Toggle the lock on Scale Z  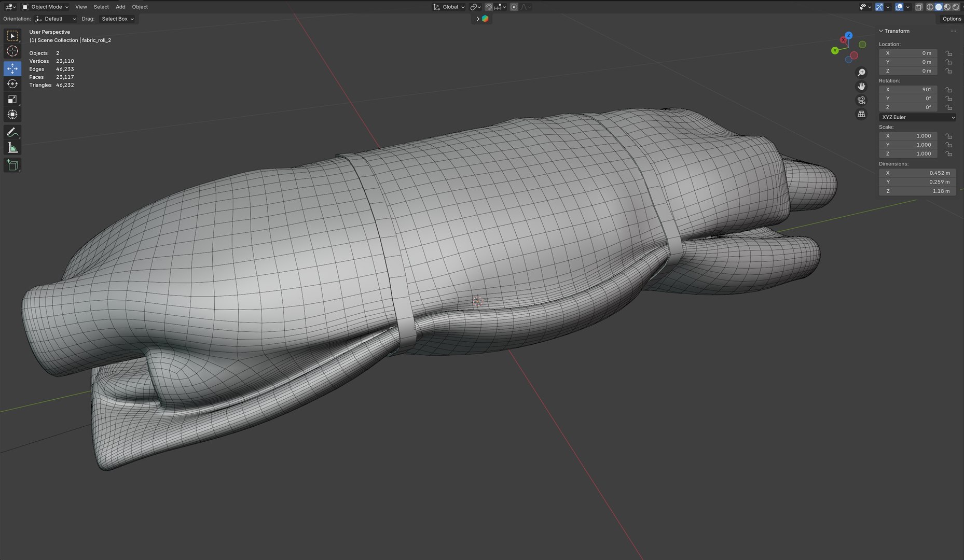click(949, 154)
